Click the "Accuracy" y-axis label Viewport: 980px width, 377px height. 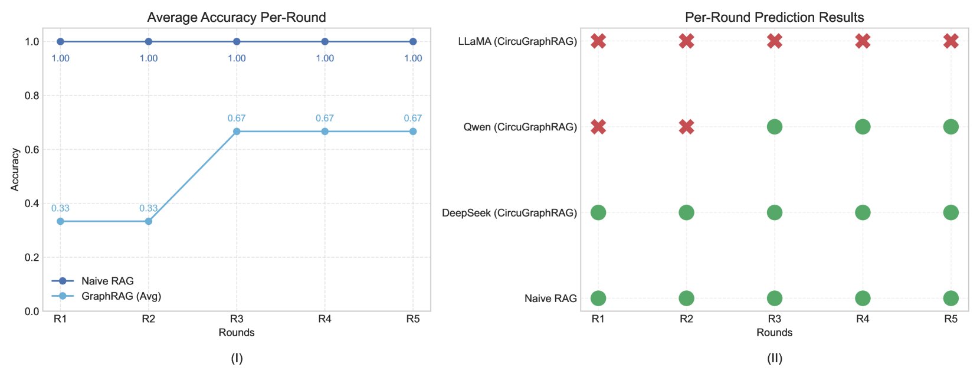(x=15, y=169)
